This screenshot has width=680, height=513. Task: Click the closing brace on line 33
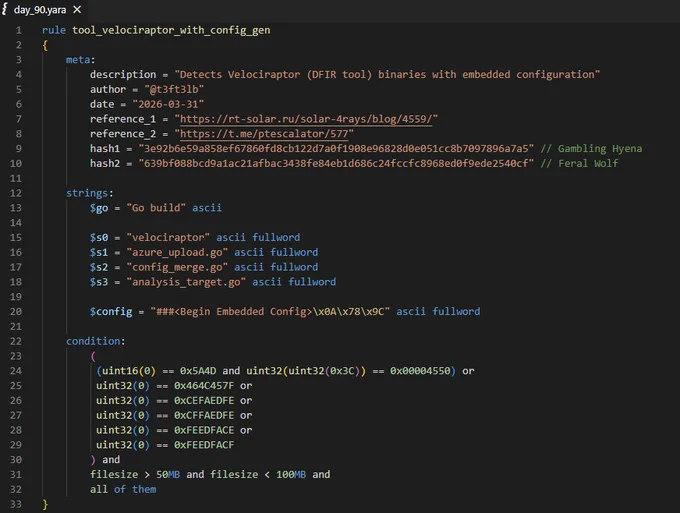click(x=45, y=504)
